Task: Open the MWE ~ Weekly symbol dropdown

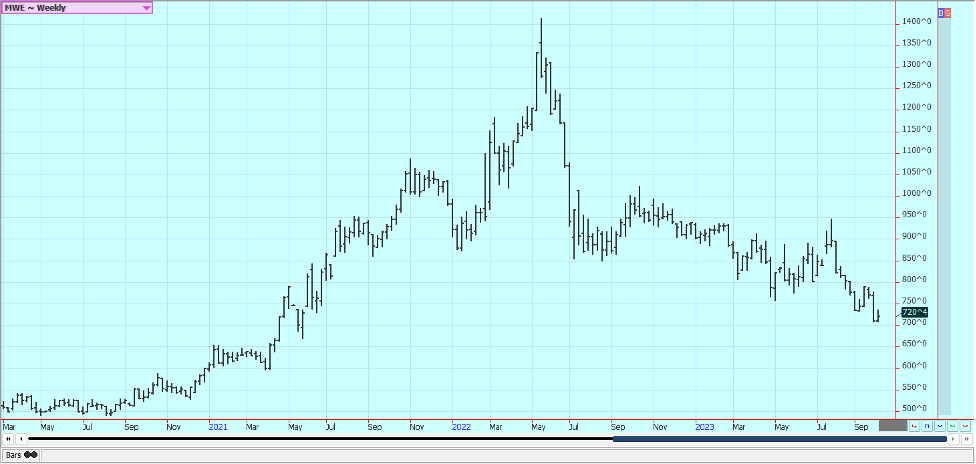Action: coord(70,7)
